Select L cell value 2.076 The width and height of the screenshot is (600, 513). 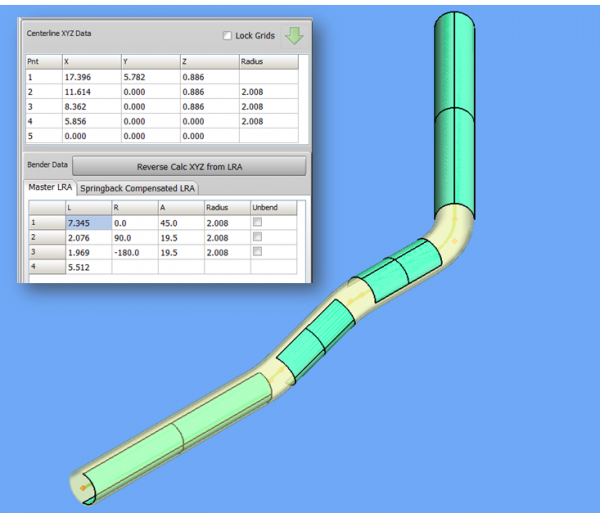pos(89,238)
